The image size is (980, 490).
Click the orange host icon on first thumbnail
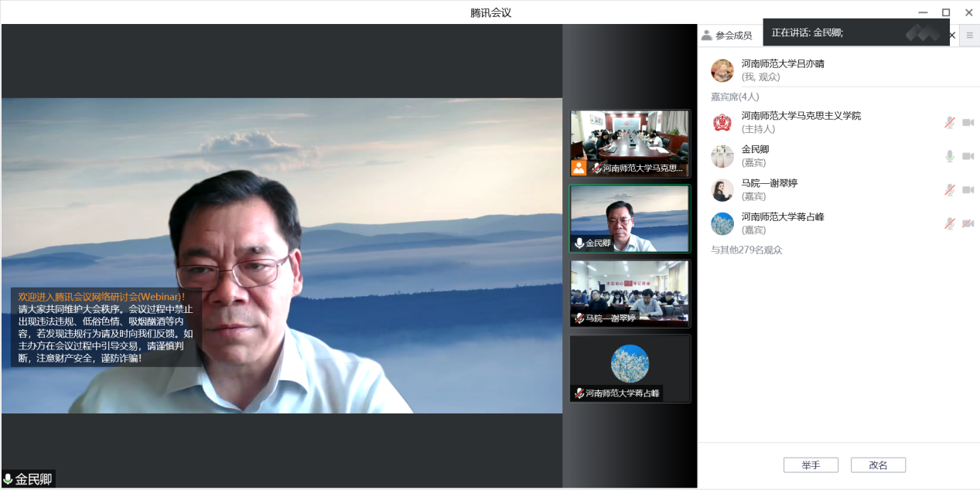(579, 168)
